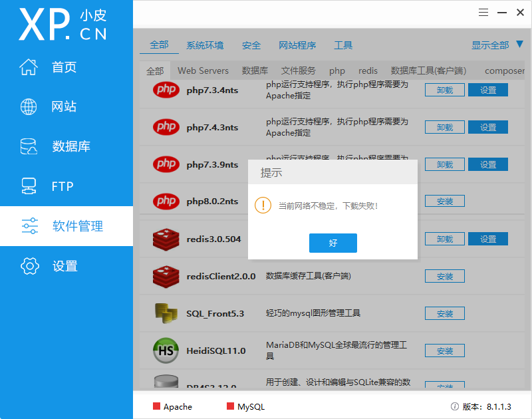Click the orange warning icon in dialog
This screenshot has height=419, width=532.
pos(263,206)
